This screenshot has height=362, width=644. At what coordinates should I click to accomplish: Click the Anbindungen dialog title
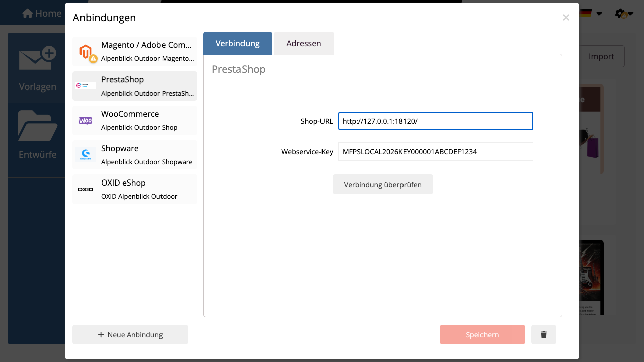tap(104, 18)
